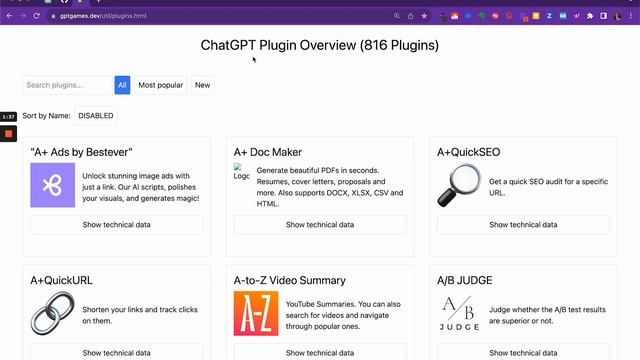Click the orange stop recording button
This screenshot has width=640, height=360.
pyautogui.click(x=8, y=133)
